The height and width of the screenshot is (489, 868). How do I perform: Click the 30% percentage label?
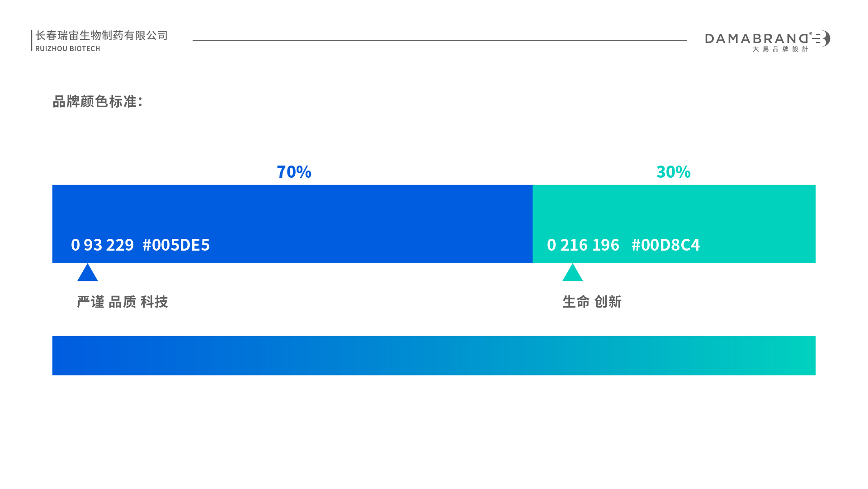click(674, 172)
